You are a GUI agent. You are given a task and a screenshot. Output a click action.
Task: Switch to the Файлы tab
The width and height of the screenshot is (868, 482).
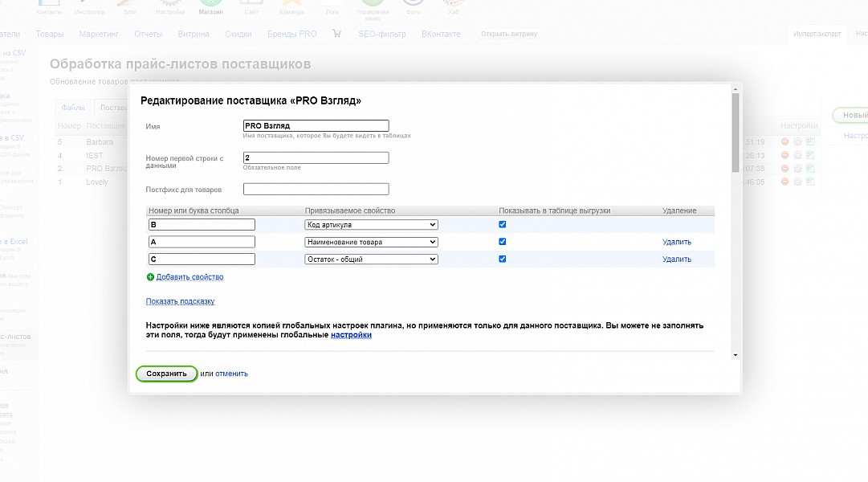73,107
